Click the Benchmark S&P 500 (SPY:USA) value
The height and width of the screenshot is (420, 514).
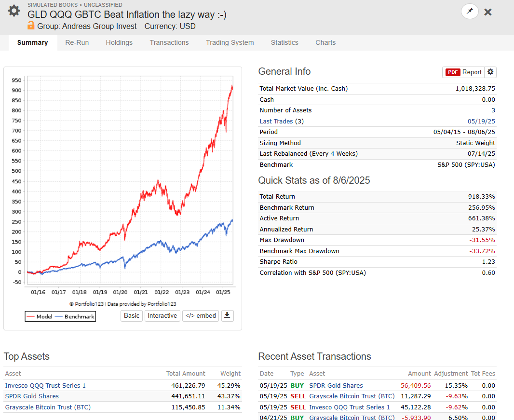(466, 164)
